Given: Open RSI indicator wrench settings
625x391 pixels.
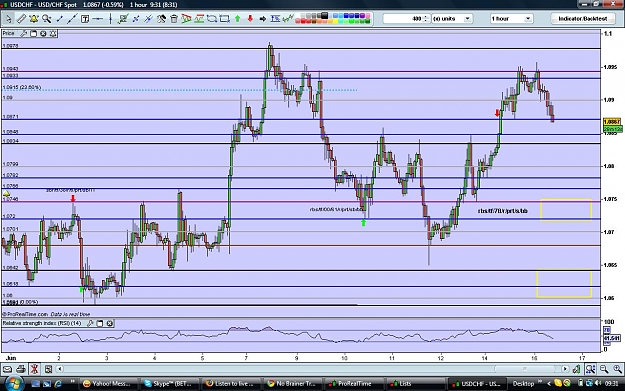Looking at the screenshot, I should click(90, 323).
